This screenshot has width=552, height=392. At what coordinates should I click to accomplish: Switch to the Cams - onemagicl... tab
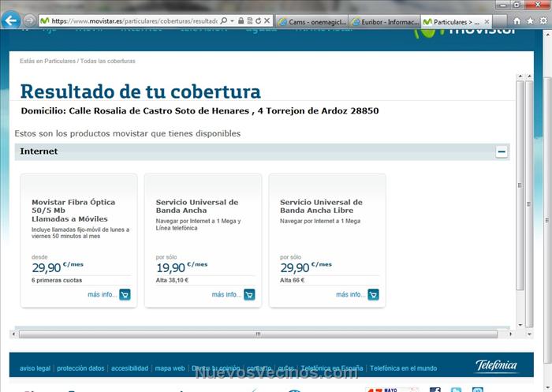311,21
